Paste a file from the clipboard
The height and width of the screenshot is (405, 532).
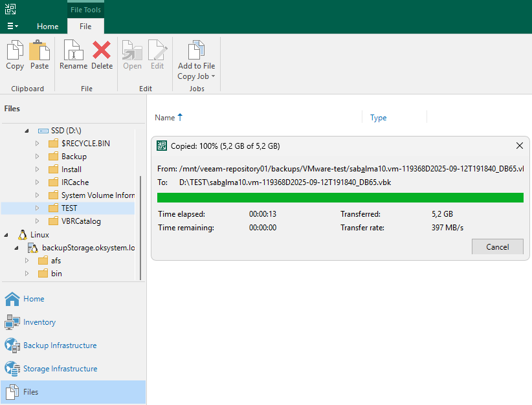tap(39, 55)
